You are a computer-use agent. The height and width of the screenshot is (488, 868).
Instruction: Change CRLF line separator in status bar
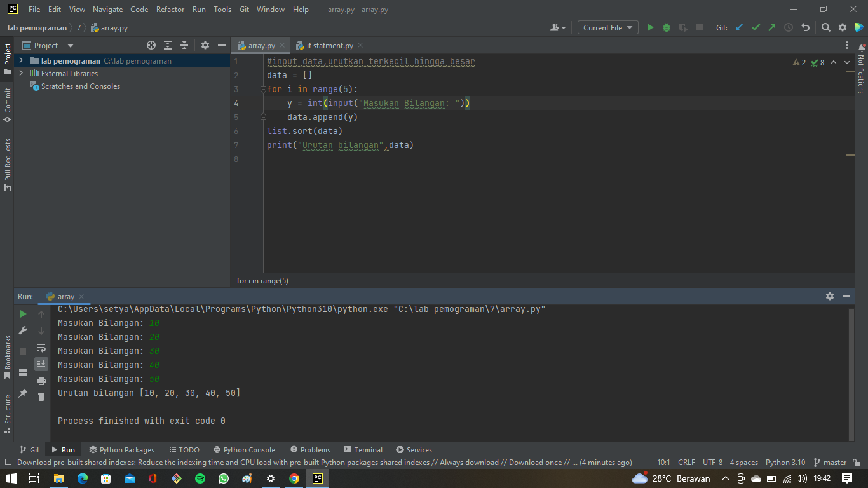coord(686,463)
